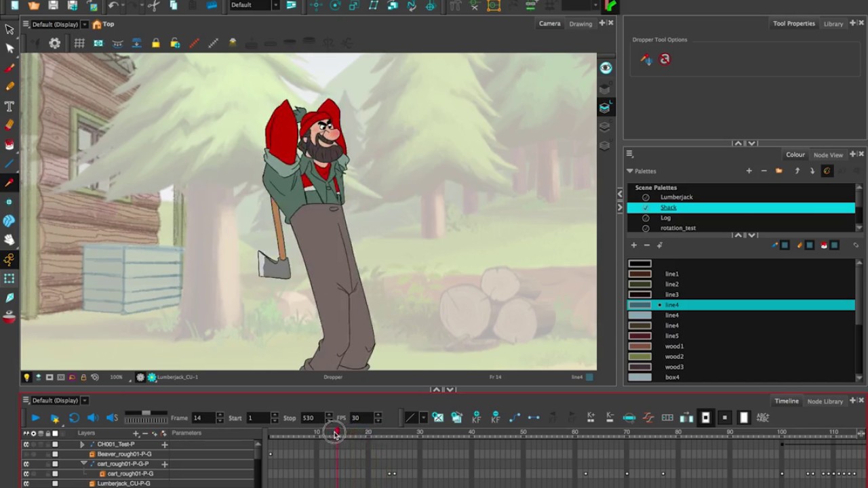Open the Node Library tab
Viewport: 868px width, 488px height.
click(x=825, y=401)
